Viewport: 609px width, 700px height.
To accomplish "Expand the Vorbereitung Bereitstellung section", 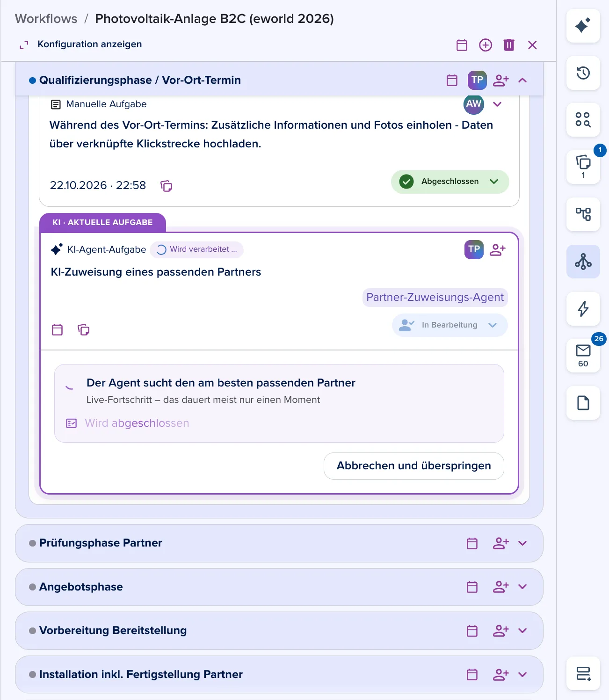I will [x=522, y=631].
